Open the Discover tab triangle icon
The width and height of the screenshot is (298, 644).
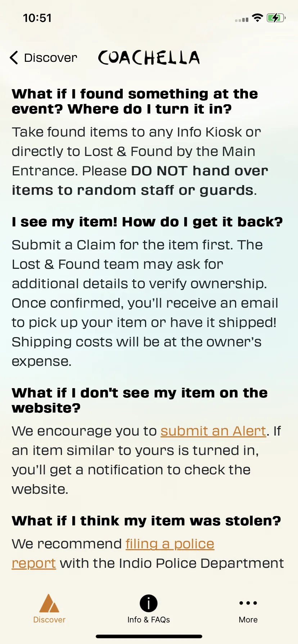pyautogui.click(x=49, y=603)
